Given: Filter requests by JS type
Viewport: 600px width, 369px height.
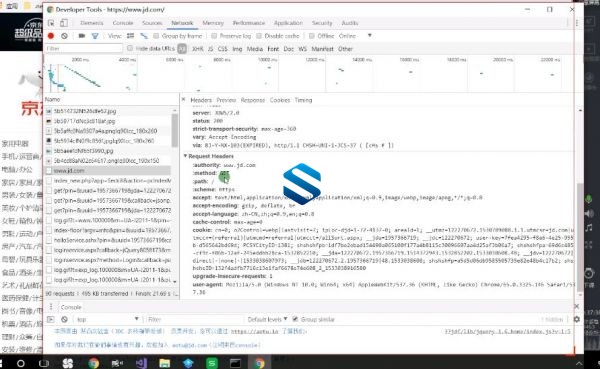Looking at the screenshot, I should pos(210,49).
